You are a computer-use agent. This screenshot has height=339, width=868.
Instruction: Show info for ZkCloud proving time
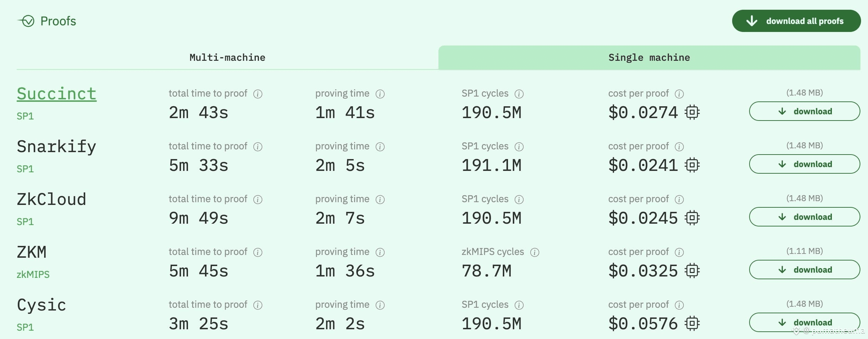[x=380, y=199]
